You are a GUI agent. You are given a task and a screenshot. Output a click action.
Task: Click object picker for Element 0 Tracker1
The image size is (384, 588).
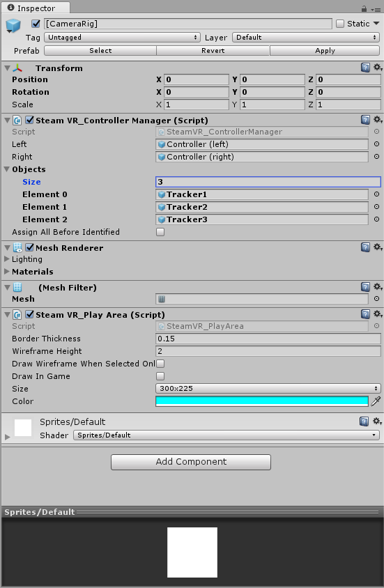(x=376, y=194)
